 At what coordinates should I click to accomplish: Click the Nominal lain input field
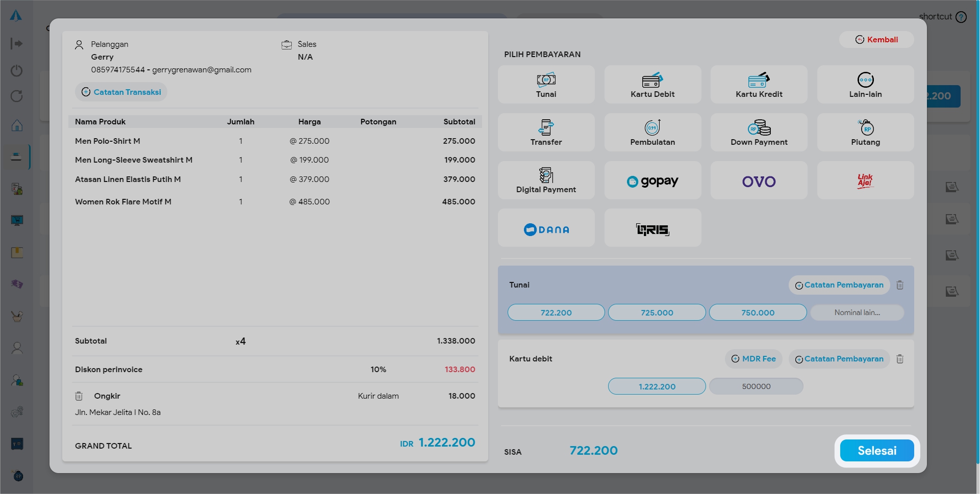pyautogui.click(x=857, y=313)
